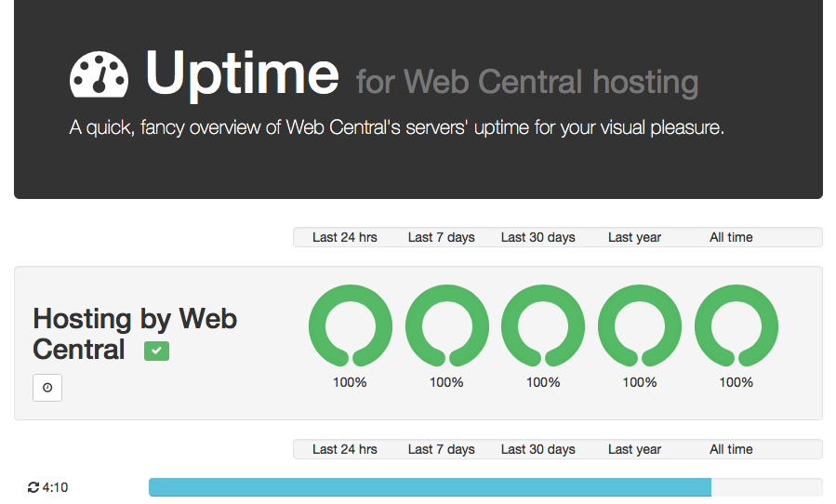Click the dashboard gauge logo icon
The height and width of the screenshot is (504, 836).
[x=99, y=74]
